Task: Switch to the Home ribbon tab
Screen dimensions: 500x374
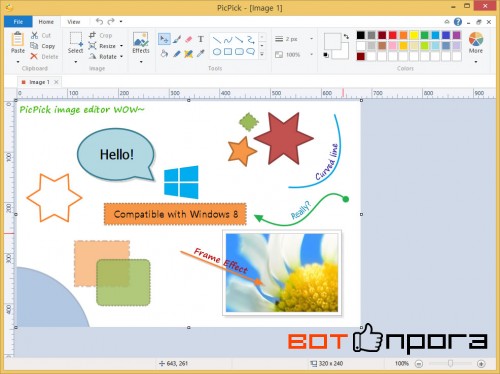Action: 46,22
